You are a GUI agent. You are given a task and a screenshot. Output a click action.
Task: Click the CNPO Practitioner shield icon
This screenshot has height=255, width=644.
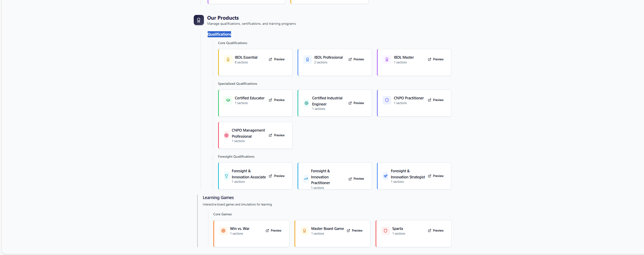(x=387, y=100)
